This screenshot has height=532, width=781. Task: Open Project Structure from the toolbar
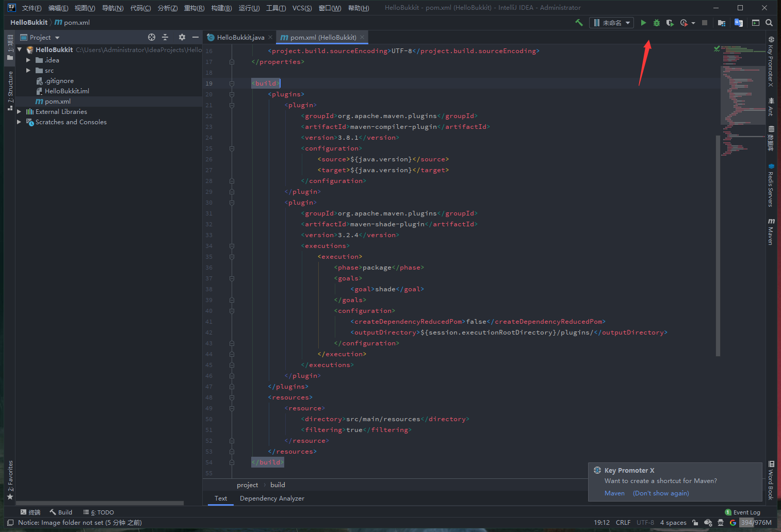click(722, 23)
